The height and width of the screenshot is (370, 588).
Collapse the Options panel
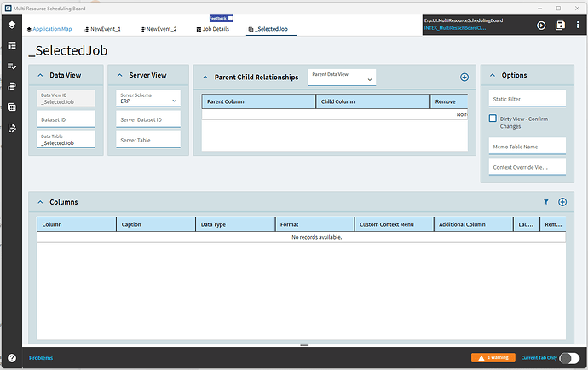click(x=493, y=75)
